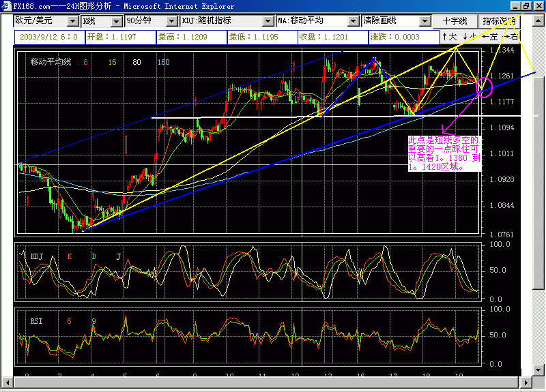Click the horizontal scrollbar left arrow
Screen dimensions: 546x392
[7, 382]
